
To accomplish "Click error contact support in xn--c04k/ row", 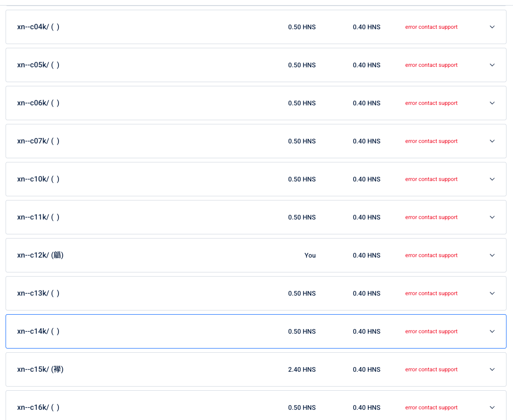I will tap(431, 27).
